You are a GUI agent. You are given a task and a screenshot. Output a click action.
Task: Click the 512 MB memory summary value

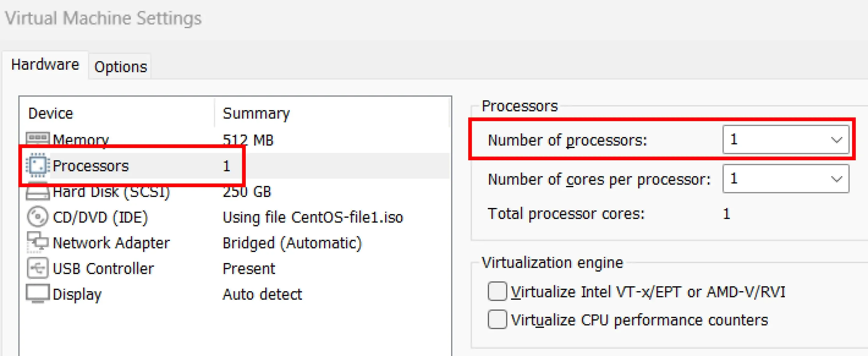coord(248,140)
